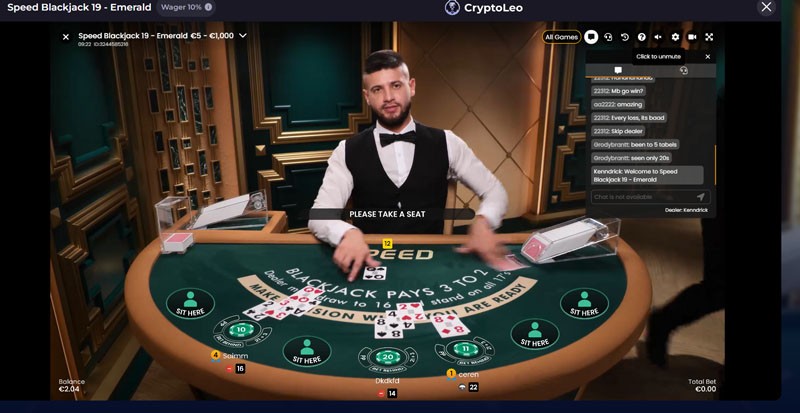Close the chat panel
The height and width of the screenshot is (413, 800).
click(x=708, y=57)
